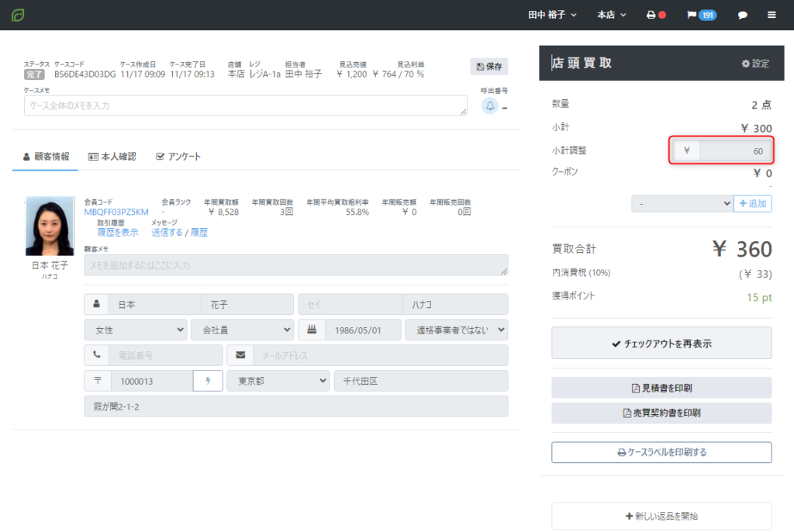
Task: Click the チェックアウトを再表示 button
Action: click(661, 344)
